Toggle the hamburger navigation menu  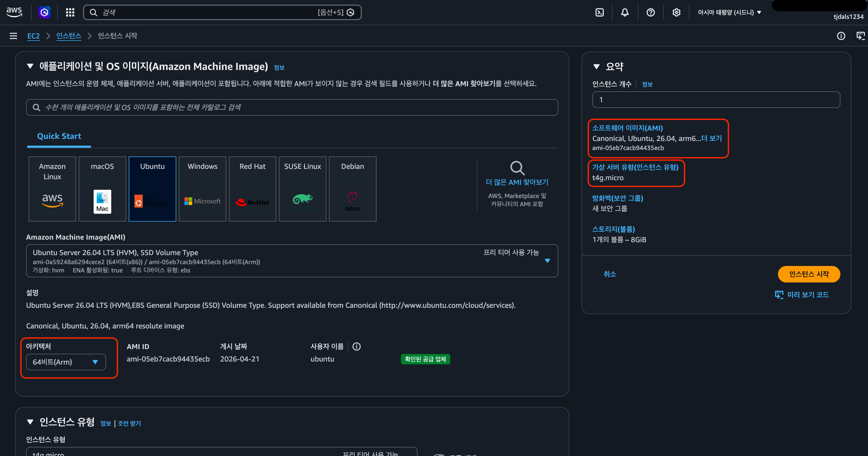point(13,36)
